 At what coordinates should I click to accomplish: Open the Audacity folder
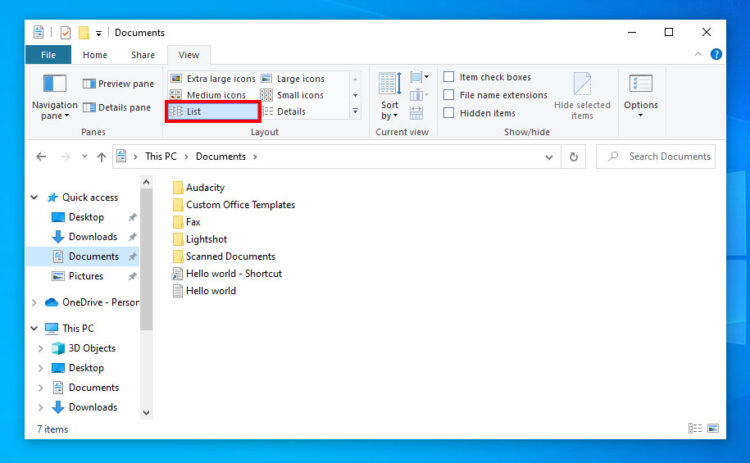point(204,187)
